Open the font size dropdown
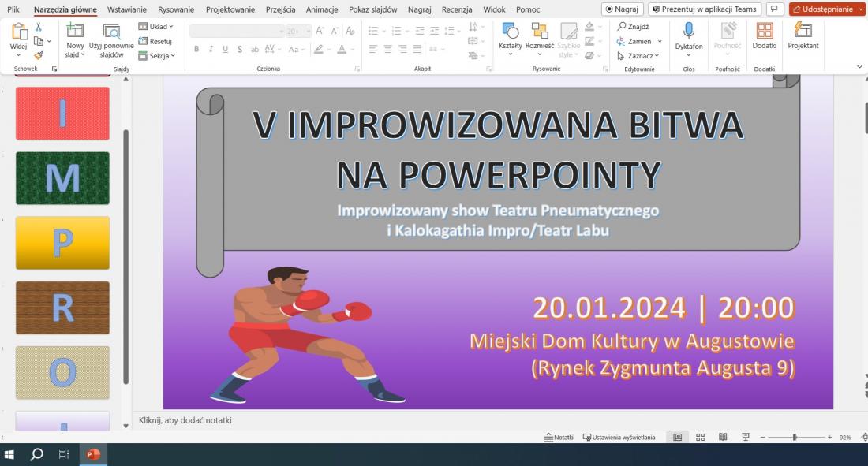Viewport: 868px width, 466px height. click(x=309, y=31)
